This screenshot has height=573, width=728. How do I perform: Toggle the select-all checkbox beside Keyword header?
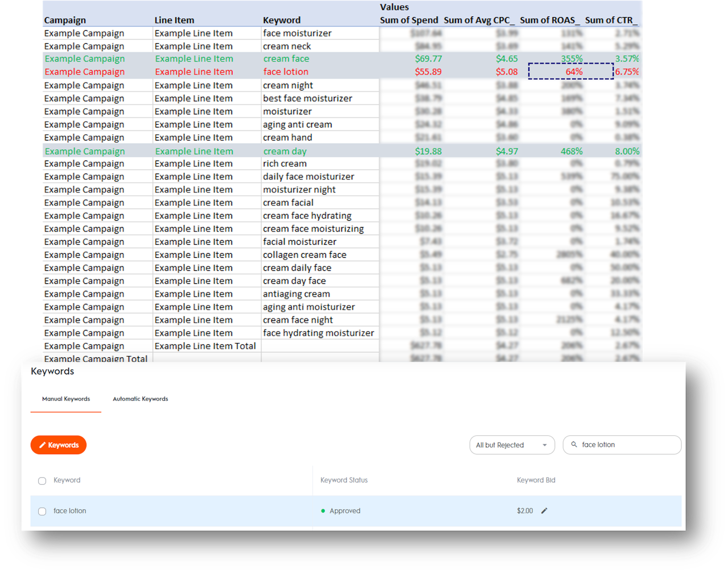42,481
